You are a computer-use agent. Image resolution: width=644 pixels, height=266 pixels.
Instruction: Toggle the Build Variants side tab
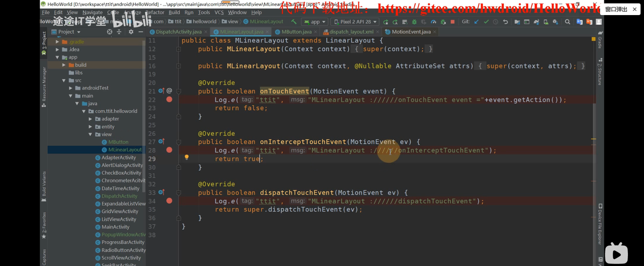pyautogui.click(x=44, y=187)
